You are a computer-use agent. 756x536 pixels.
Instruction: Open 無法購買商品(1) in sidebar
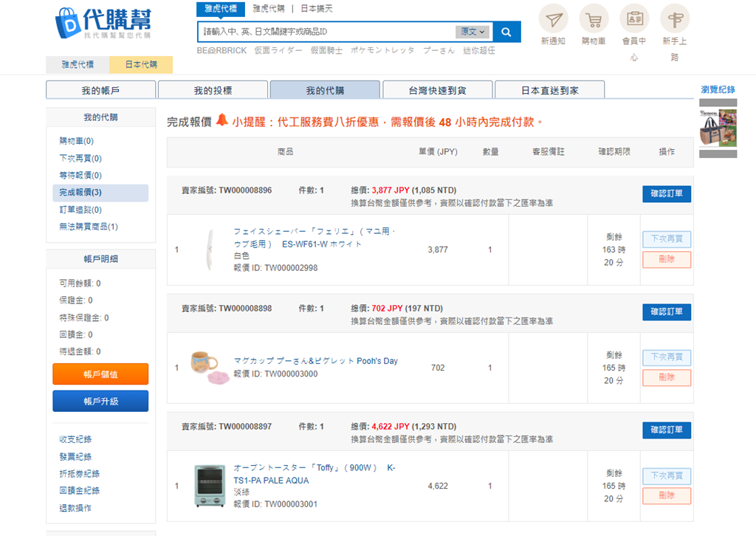click(89, 227)
